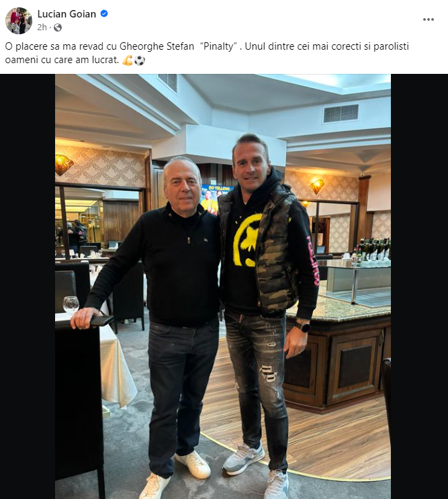Click the blue verified badge icon
The image size is (448, 499).
[104, 13]
